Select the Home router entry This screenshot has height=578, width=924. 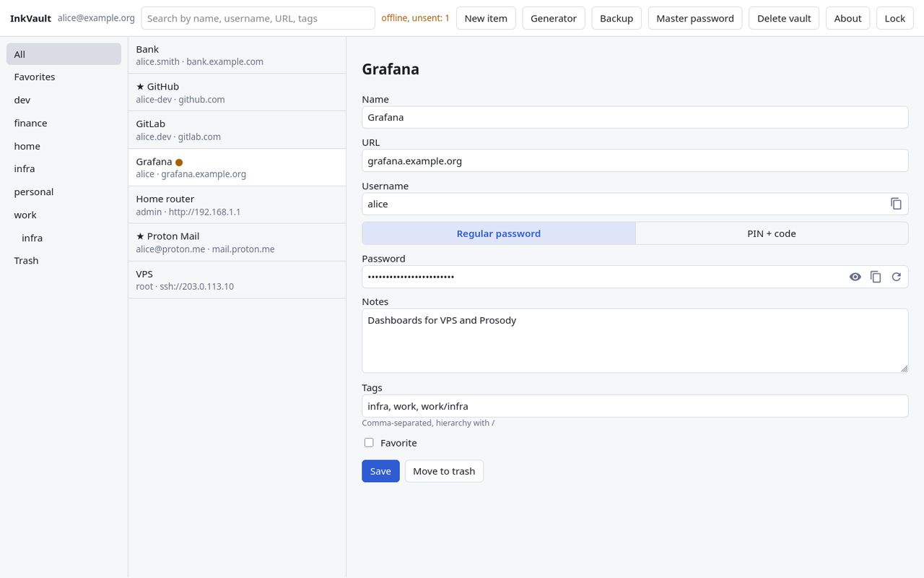(237, 205)
